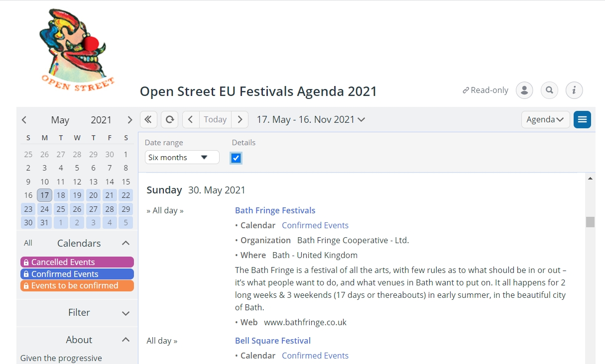This screenshot has width=605, height=364.
Task: Open the info icon
Action: point(574,90)
